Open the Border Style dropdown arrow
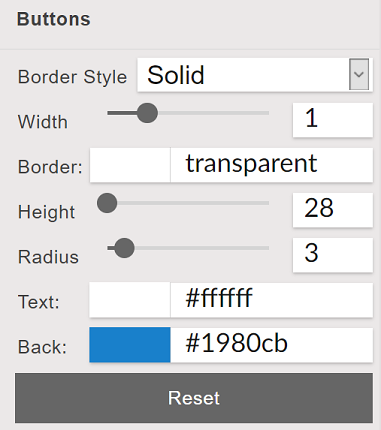Viewport: 381px width, 430px height. [x=359, y=74]
